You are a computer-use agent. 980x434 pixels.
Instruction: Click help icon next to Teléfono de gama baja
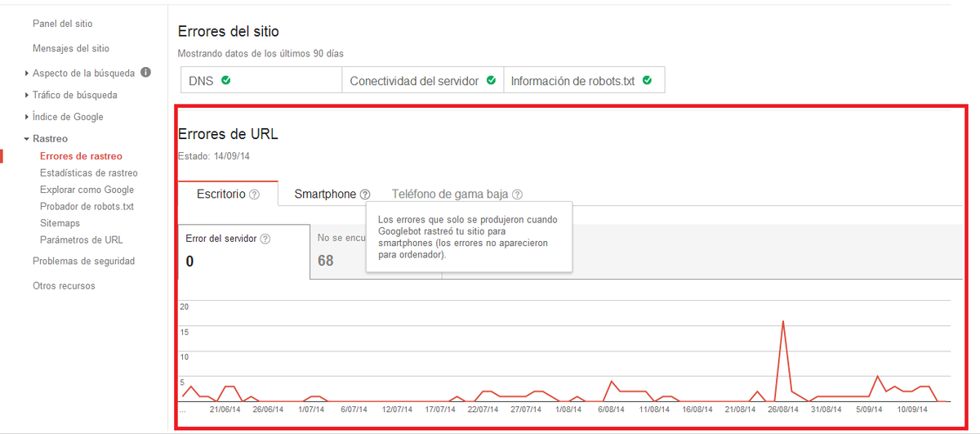(x=517, y=195)
